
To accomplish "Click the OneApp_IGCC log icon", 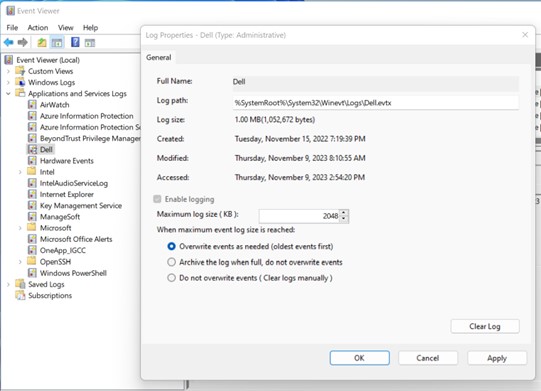I will pyautogui.click(x=32, y=250).
